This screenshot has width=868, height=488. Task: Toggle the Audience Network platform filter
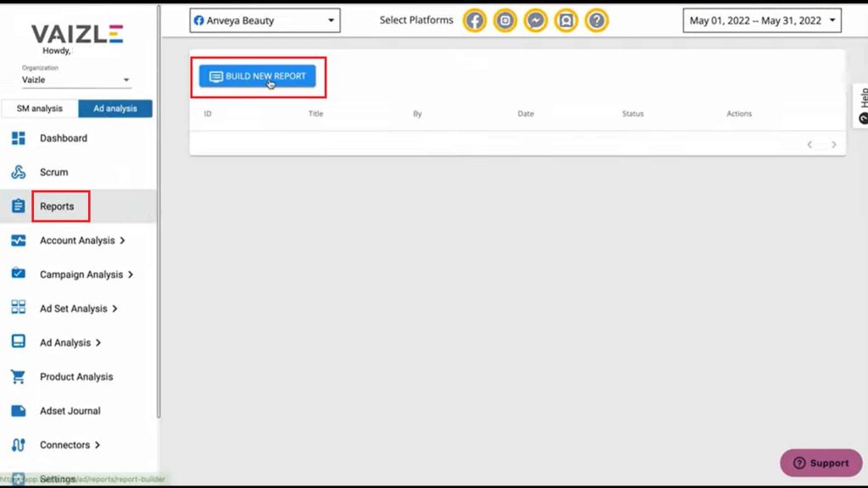tap(565, 20)
